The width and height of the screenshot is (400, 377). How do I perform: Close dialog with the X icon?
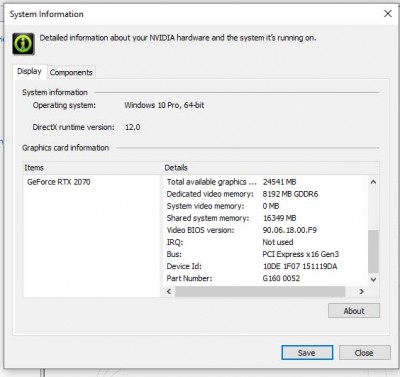click(388, 14)
